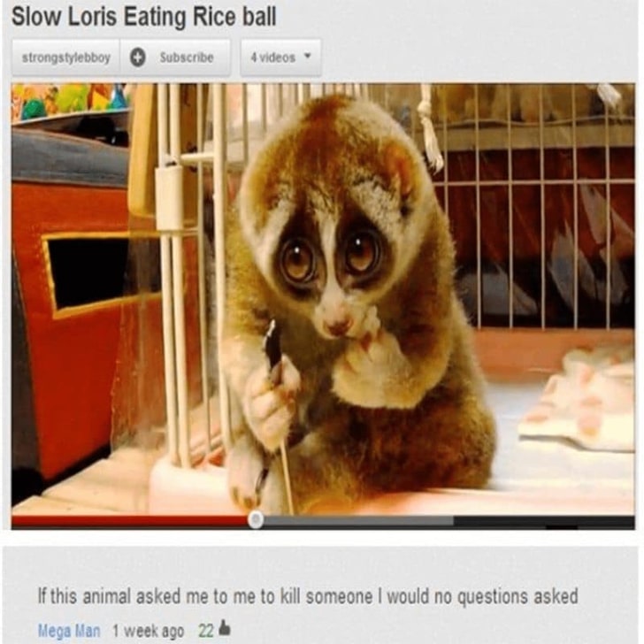The height and width of the screenshot is (644, 644).
Task: Open the 4 videos dropdown
Action: (x=280, y=57)
